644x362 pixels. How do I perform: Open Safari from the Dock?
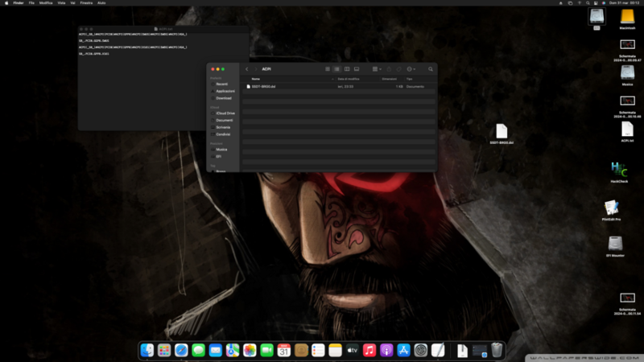point(181,350)
